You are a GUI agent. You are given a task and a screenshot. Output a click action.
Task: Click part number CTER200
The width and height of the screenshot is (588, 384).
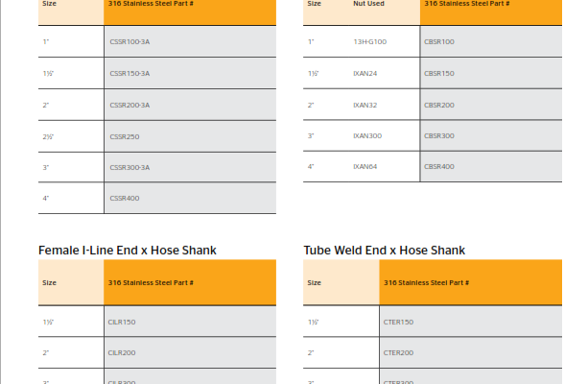coord(398,353)
